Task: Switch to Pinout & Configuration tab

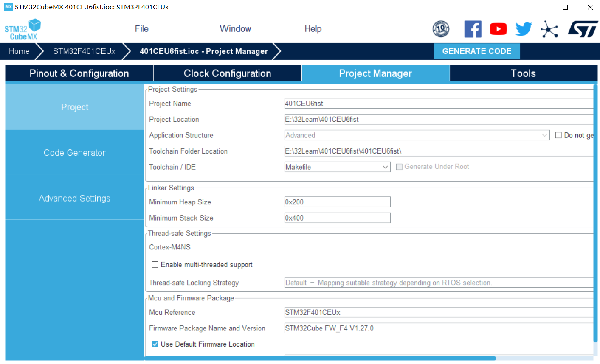Action: tap(79, 73)
